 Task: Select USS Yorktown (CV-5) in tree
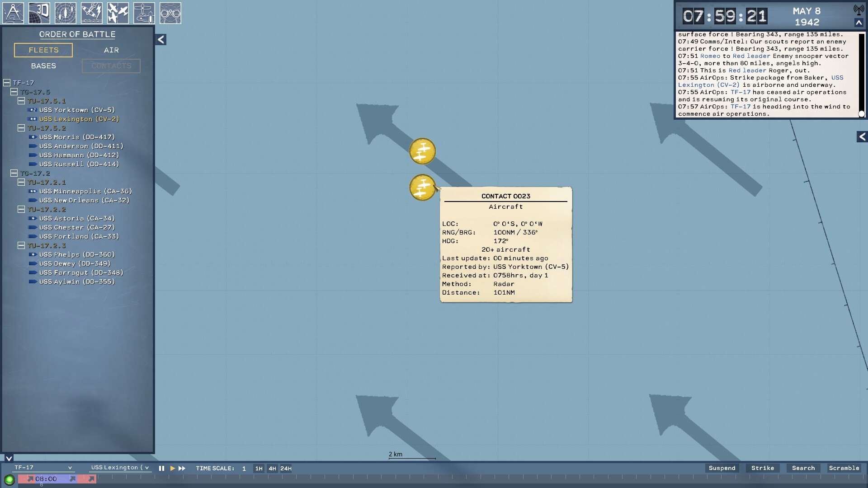pos(77,110)
